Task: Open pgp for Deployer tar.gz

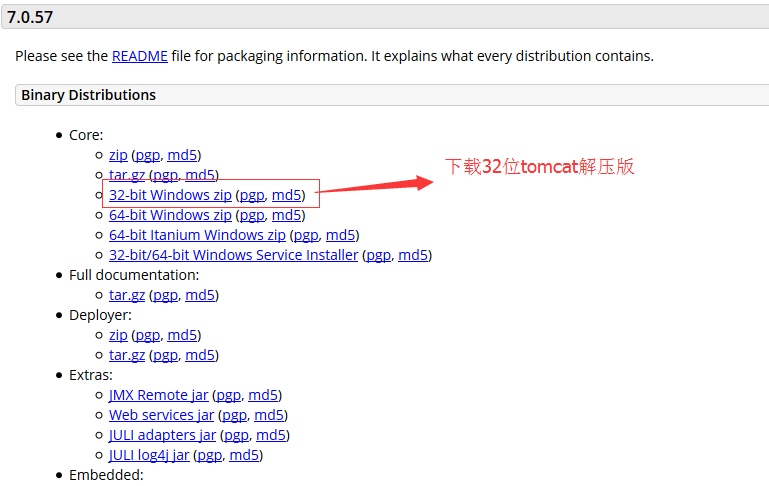Action: coord(165,355)
